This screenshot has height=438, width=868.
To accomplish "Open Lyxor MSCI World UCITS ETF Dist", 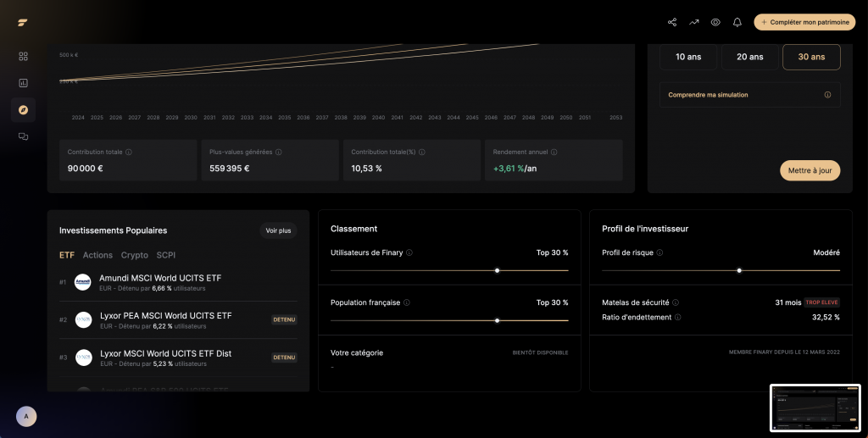I will coord(165,353).
